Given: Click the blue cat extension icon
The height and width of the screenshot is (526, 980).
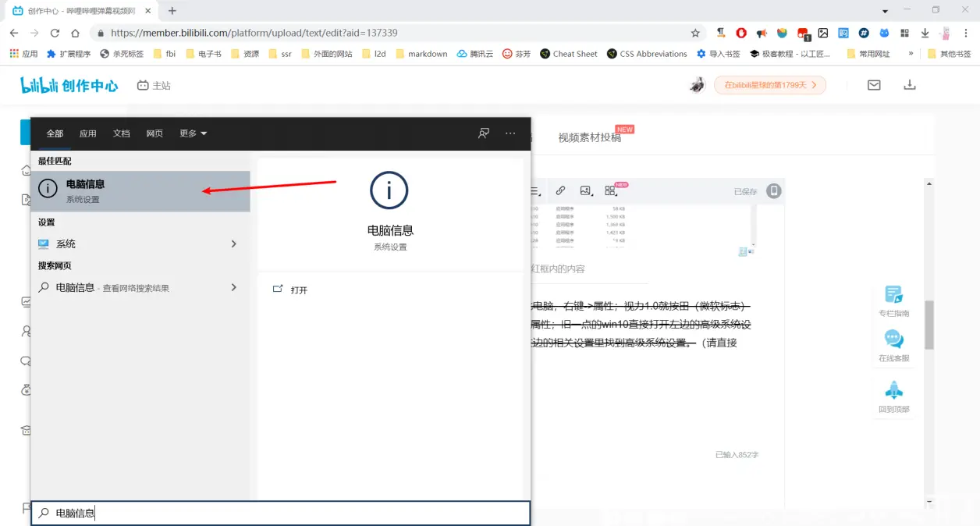Looking at the screenshot, I should pyautogui.click(x=884, y=34).
